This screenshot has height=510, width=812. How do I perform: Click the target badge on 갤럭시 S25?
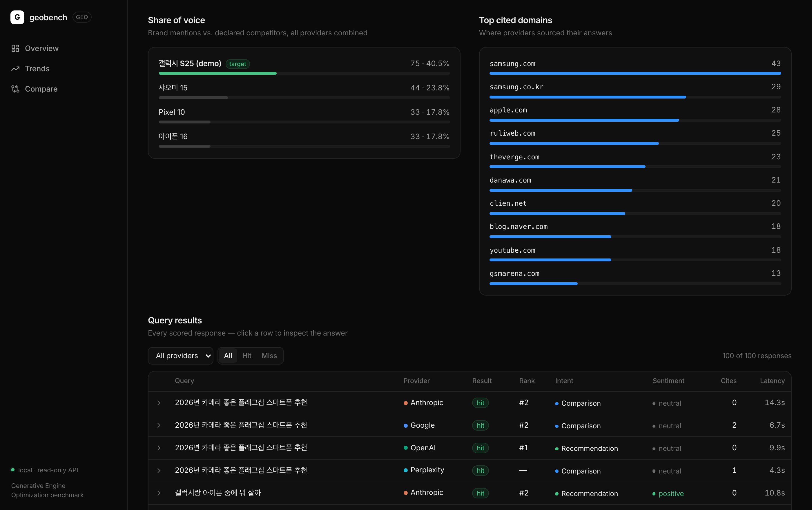click(238, 64)
